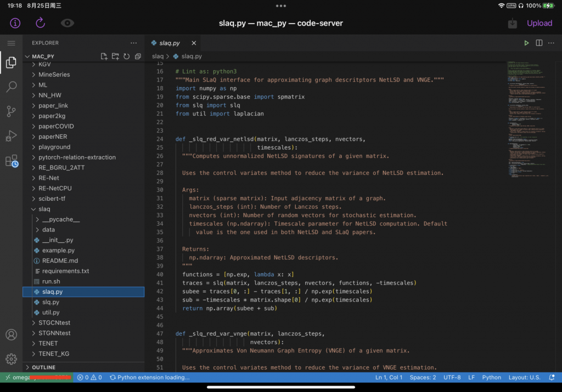Screen dimensions: 562x392
Task: Click the Split Editor icon
Action: pyautogui.click(x=539, y=43)
